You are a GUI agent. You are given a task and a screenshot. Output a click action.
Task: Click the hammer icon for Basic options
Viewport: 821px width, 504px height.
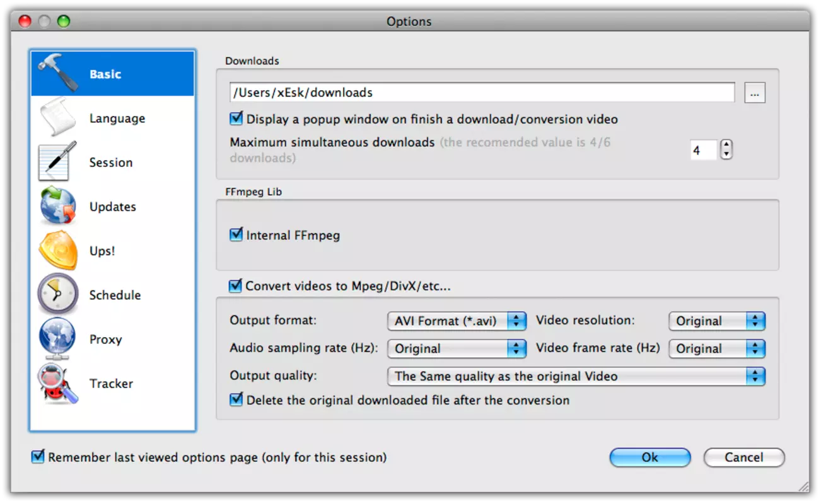coord(58,73)
